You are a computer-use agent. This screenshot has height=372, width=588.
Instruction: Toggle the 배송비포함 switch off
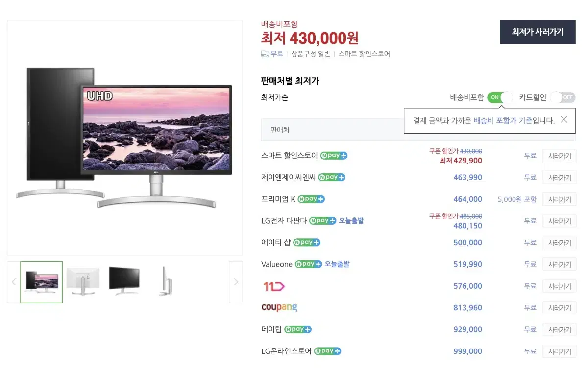pyautogui.click(x=500, y=97)
